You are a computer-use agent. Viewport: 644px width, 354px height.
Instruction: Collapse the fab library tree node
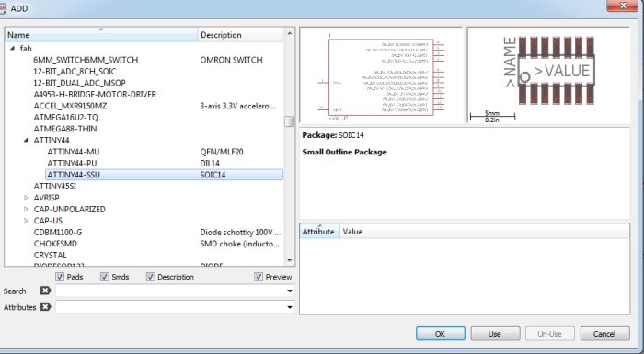click(x=12, y=49)
